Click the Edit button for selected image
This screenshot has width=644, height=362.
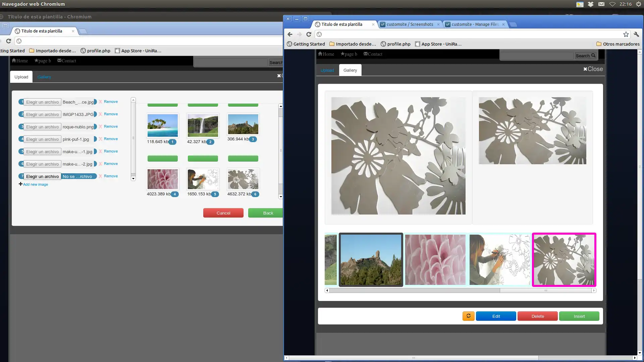point(496,316)
